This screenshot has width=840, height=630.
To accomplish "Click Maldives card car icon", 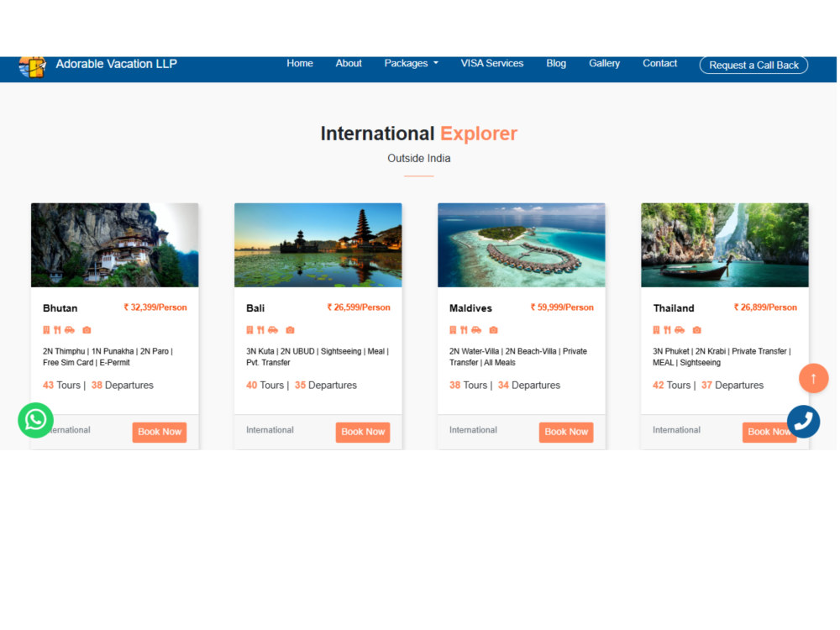I will pos(476,330).
